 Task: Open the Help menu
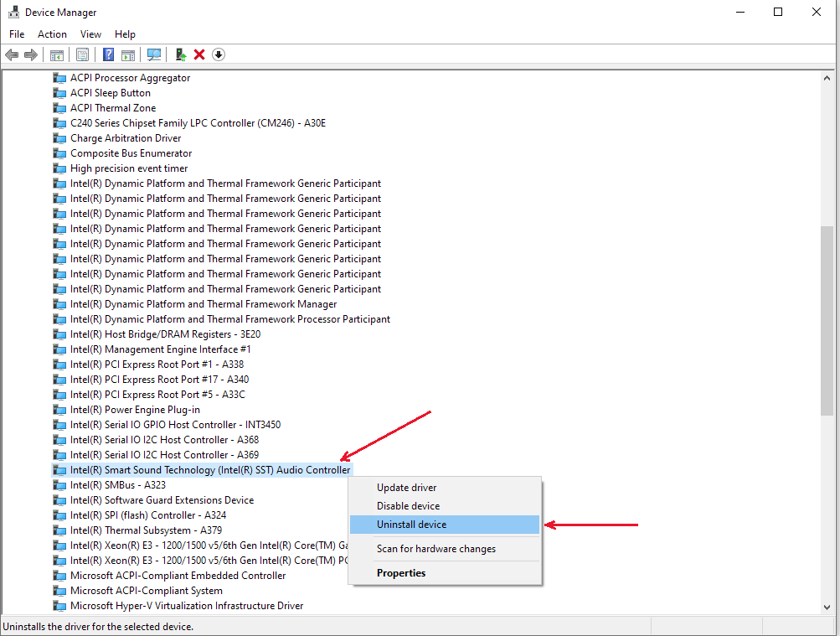(x=125, y=34)
